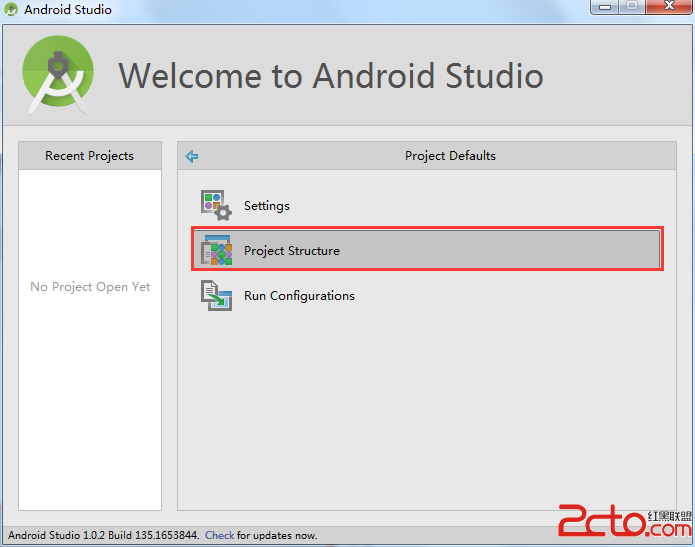Viewport: 695px width, 547px height.
Task: Click the Run Configurations icon
Action: [216, 296]
